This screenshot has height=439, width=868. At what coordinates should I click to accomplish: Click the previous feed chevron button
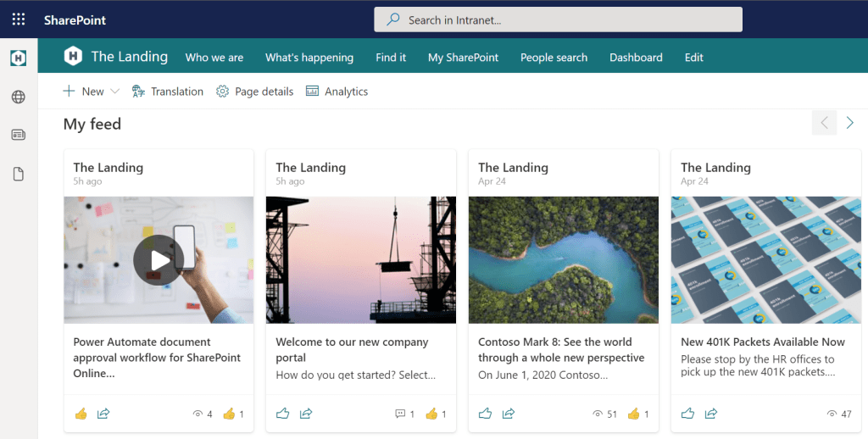[x=824, y=124]
